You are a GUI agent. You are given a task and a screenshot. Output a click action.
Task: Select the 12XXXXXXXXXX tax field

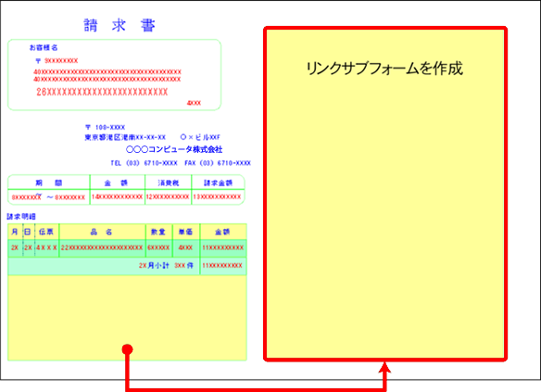pos(168,196)
